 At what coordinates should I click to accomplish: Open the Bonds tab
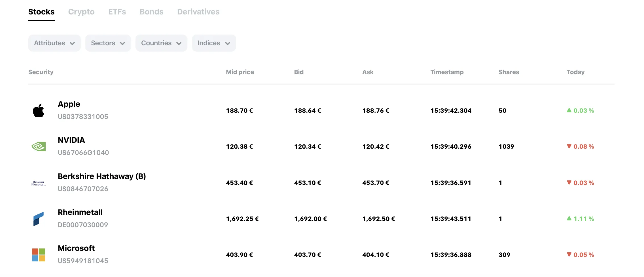click(152, 12)
